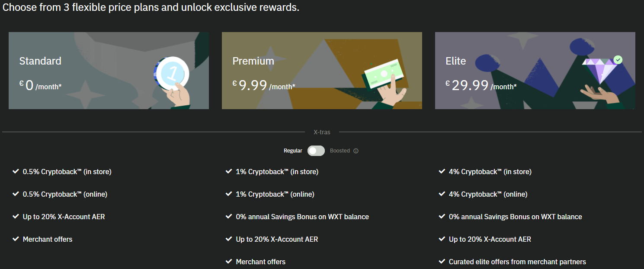The image size is (644, 269).
Task: Toggle the Regular/Boosted switch
Action: pos(316,151)
